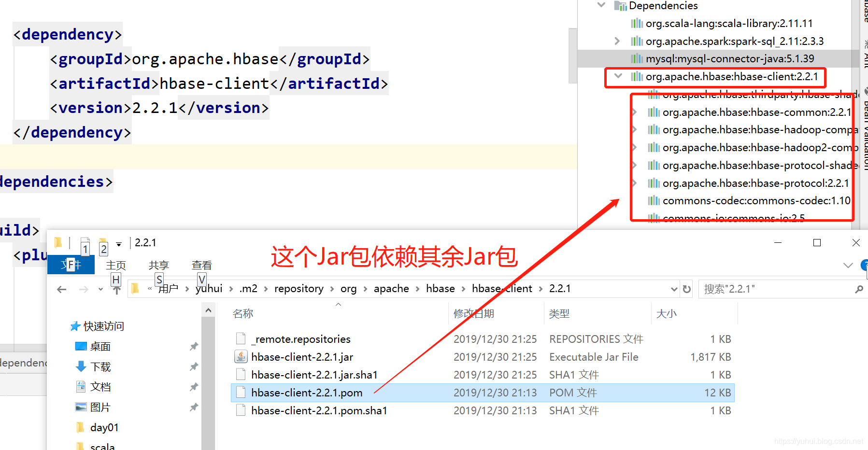Sort files by 类型 column
The image size is (868, 450).
[x=559, y=313]
